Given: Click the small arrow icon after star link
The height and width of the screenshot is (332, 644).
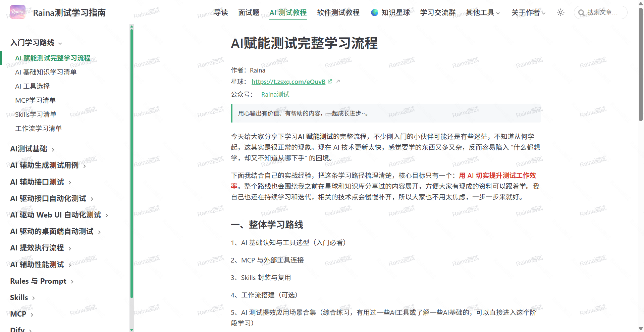Looking at the screenshot, I should pos(338,81).
